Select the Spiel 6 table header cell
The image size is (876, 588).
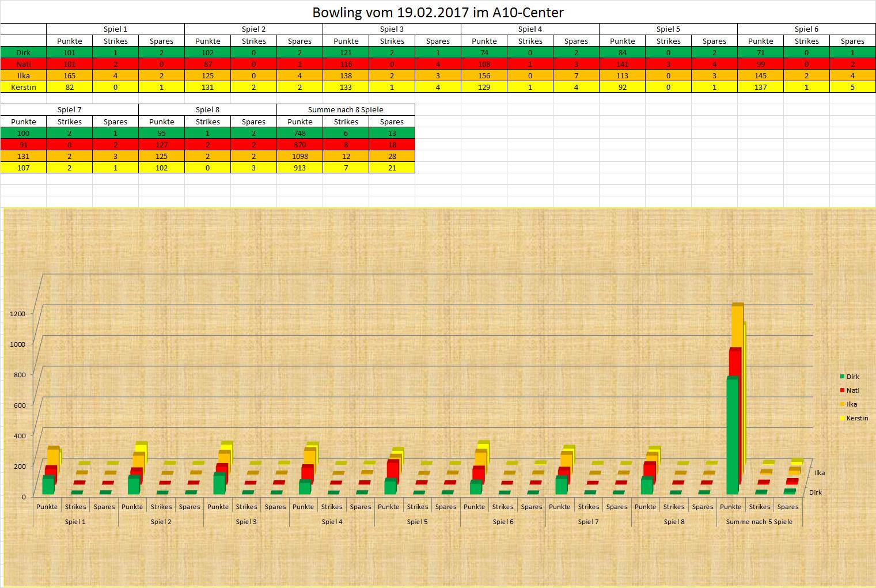pyautogui.click(x=806, y=29)
